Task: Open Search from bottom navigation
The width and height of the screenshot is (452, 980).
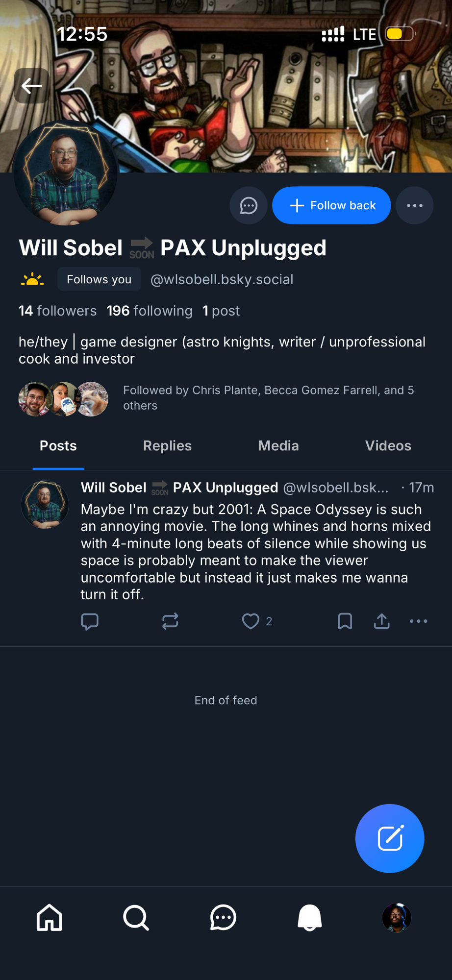Action: (x=136, y=917)
